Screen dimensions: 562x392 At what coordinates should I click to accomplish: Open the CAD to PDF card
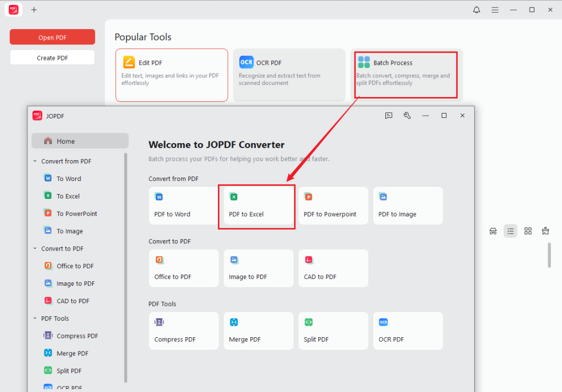coord(333,268)
